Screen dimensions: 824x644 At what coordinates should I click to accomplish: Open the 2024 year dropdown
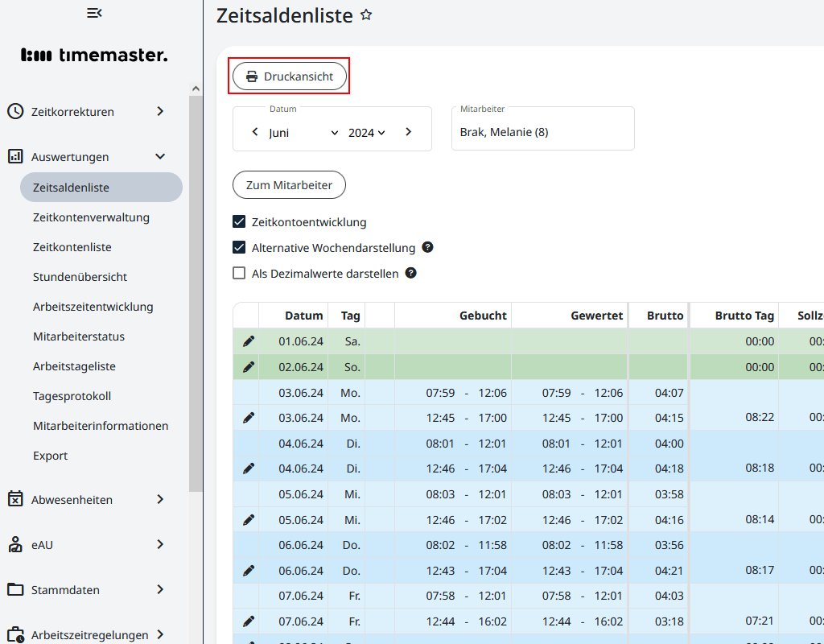[367, 132]
